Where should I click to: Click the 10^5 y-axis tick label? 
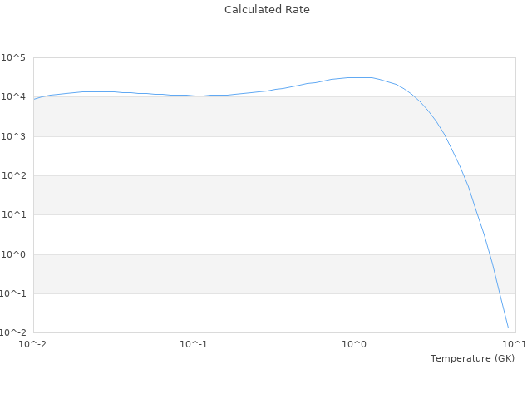(13, 58)
